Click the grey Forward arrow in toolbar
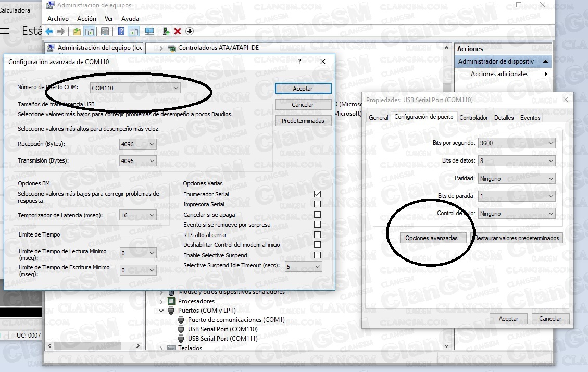This screenshot has height=372, width=588. point(61,31)
